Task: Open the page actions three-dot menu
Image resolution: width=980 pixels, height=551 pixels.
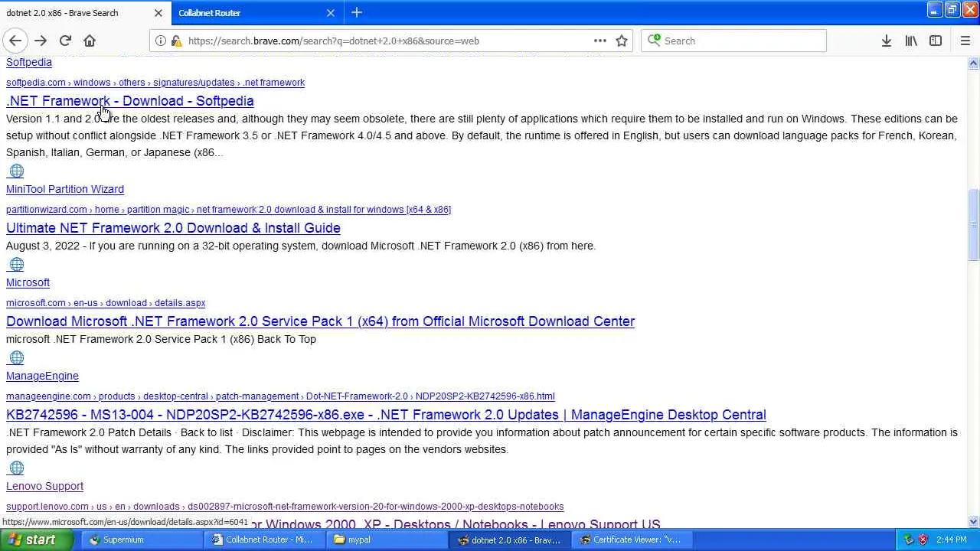Action: coord(600,41)
